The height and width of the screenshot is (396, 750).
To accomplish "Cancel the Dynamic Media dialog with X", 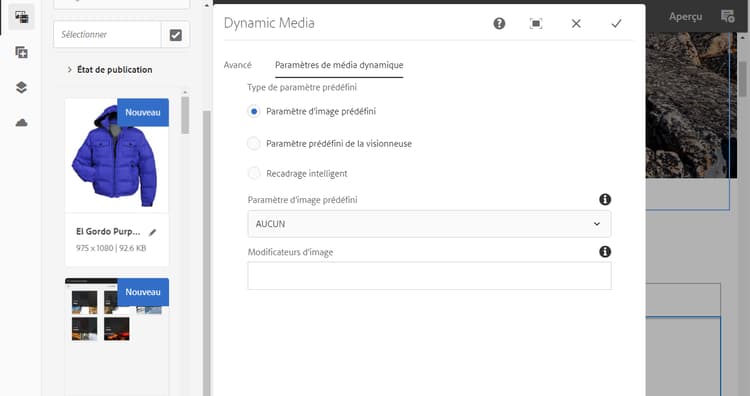I will pyautogui.click(x=576, y=23).
